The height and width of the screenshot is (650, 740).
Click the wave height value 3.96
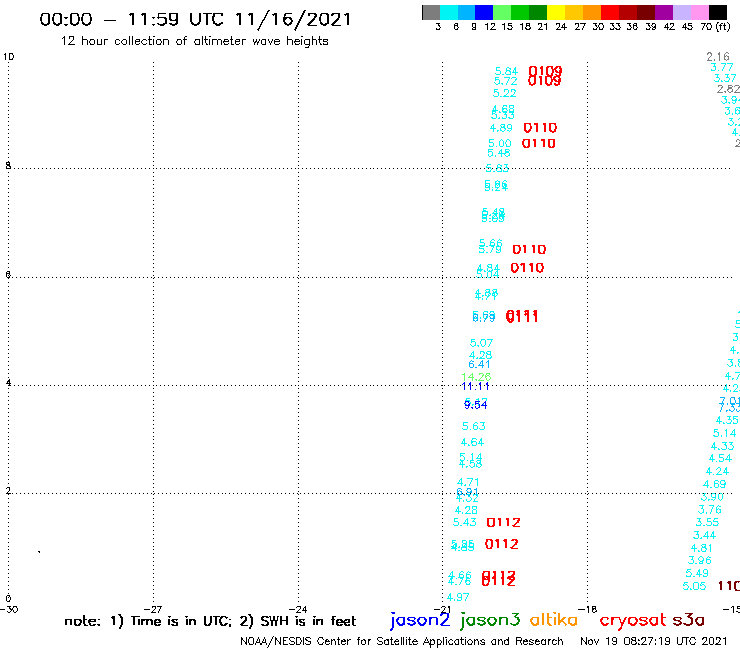(699, 561)
